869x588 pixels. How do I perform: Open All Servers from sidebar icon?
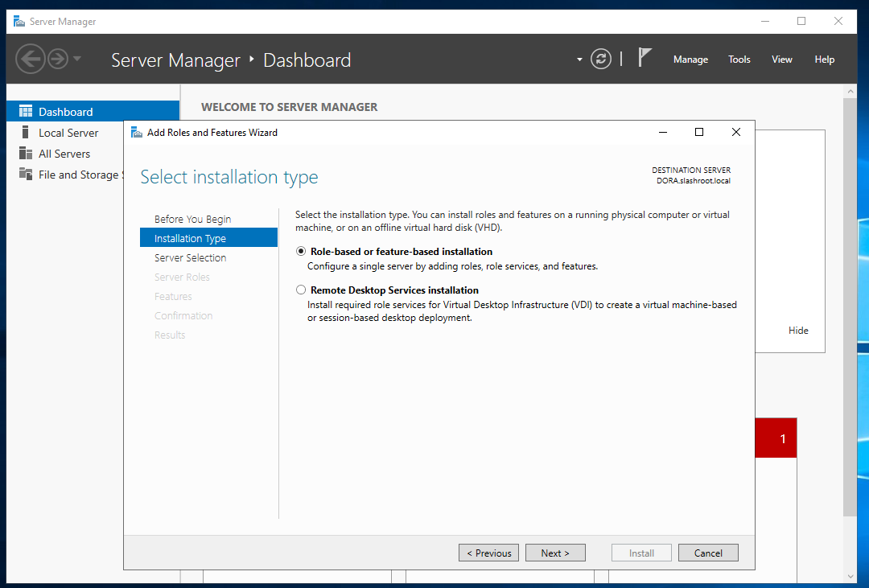[26, 154]
